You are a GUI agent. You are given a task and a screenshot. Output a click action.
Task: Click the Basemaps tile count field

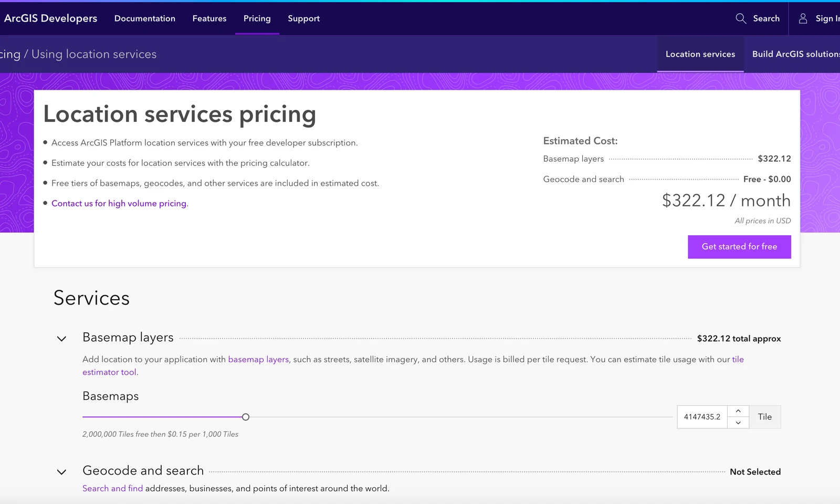[x=702, y=417]
